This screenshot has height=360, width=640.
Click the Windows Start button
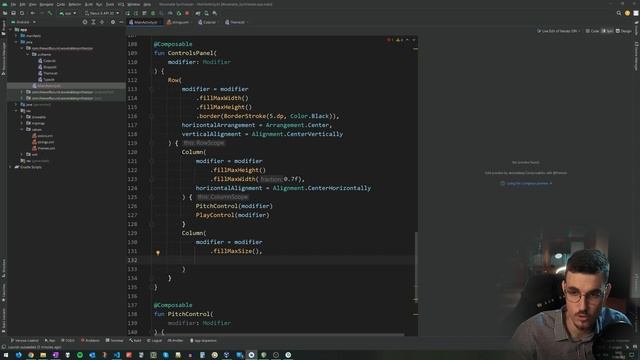6,355
